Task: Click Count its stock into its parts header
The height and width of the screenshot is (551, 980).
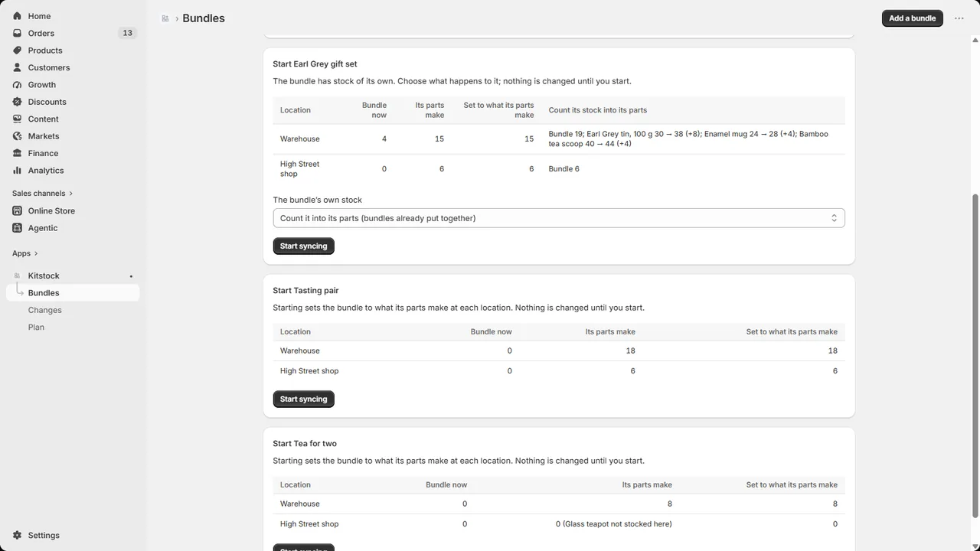Action: pyautogui.click(x=598, y=110)
